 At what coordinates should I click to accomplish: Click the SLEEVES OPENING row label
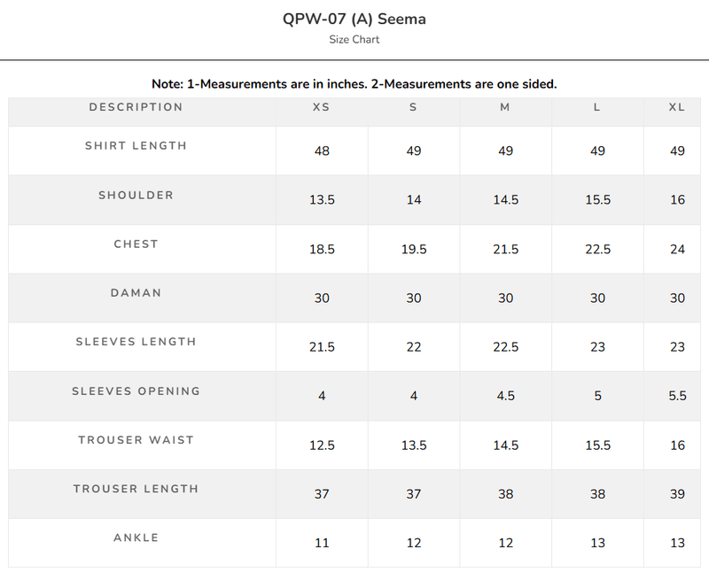(x=136, y=391)
